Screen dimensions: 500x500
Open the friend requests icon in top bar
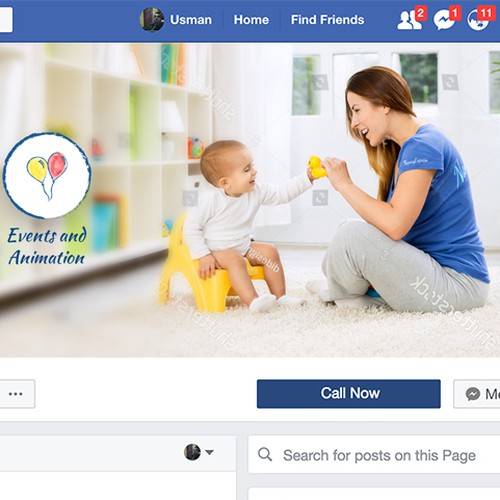pos(409,20)
